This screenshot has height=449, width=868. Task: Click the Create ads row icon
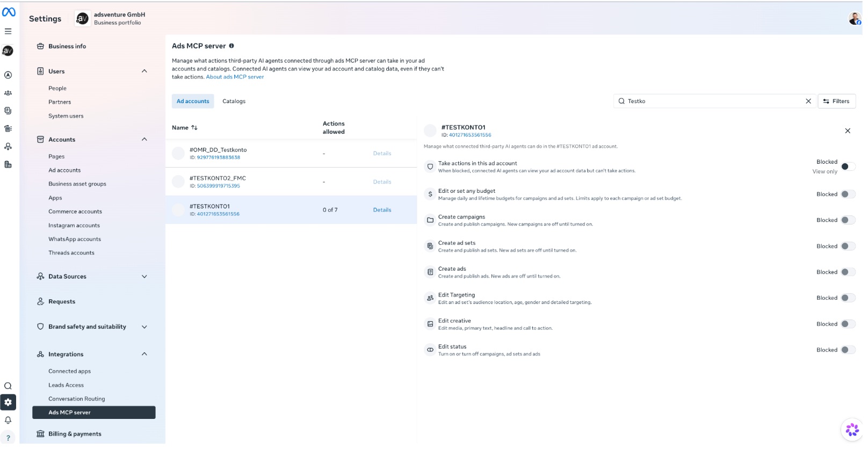click(430, 272)
